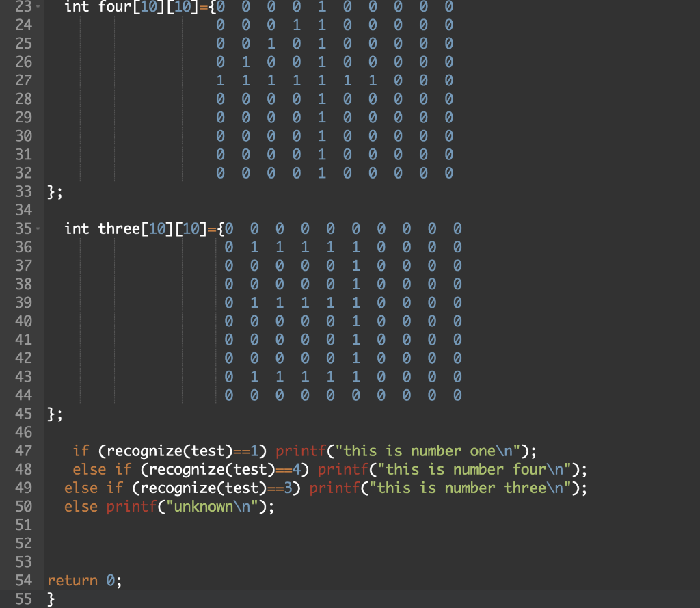The height and width of the screenshot is (608, 700).
Task: Click the string "this is number three\n"
Action: point(470,488)
